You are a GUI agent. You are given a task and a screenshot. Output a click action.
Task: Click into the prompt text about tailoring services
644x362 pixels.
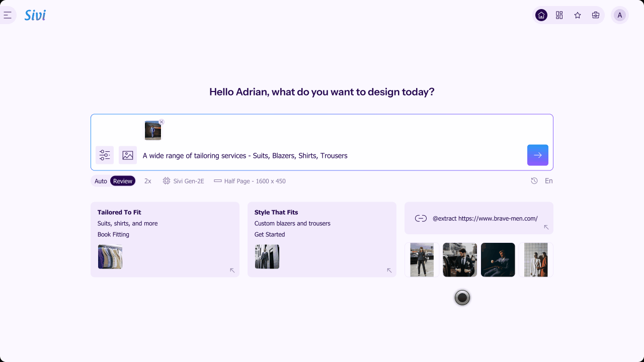click(245, 155)
